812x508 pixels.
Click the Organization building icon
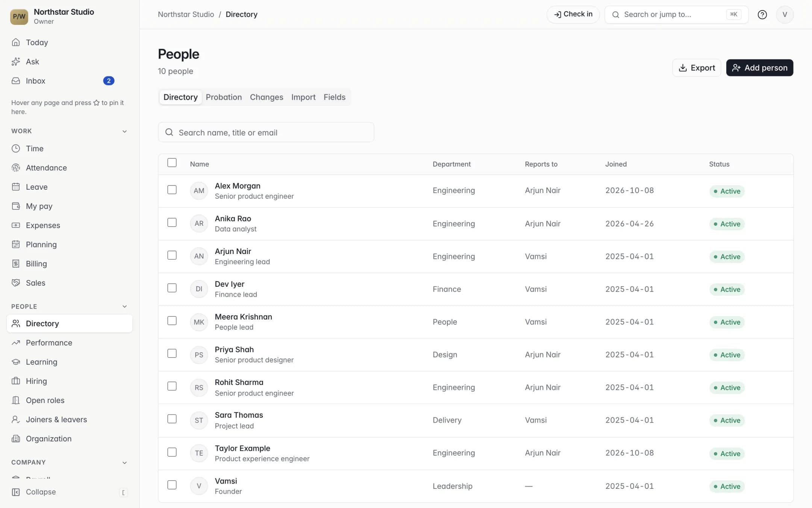pyautogui.click(x=16, y=438)
